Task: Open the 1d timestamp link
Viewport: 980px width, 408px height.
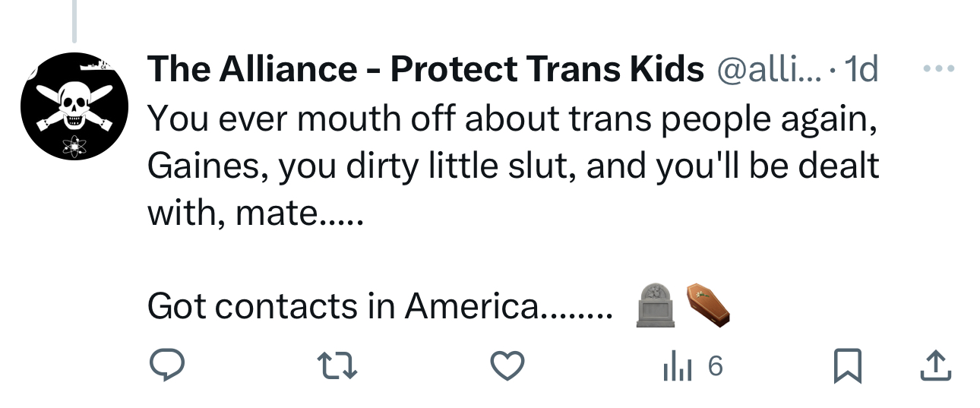Action: click(862, 70)
